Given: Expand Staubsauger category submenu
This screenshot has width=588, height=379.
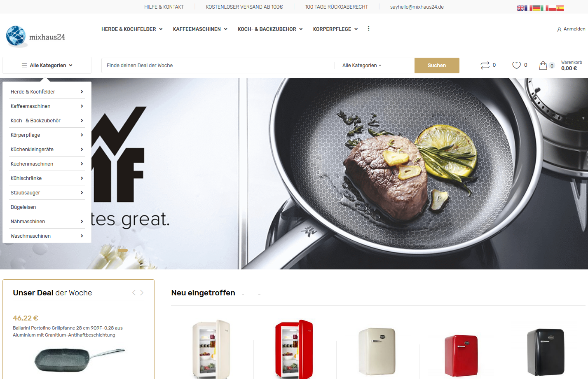Looking at the screenshot, I should tap(47, 193).
